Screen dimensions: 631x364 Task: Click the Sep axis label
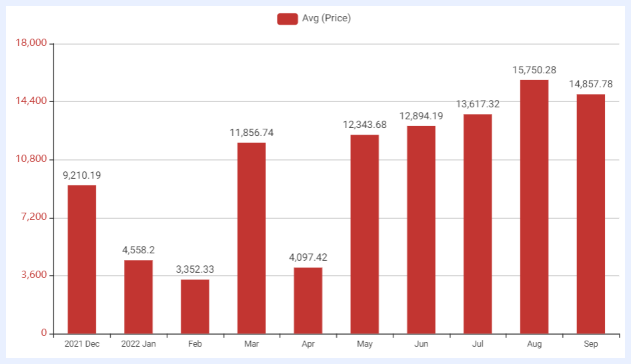point(591,344)
